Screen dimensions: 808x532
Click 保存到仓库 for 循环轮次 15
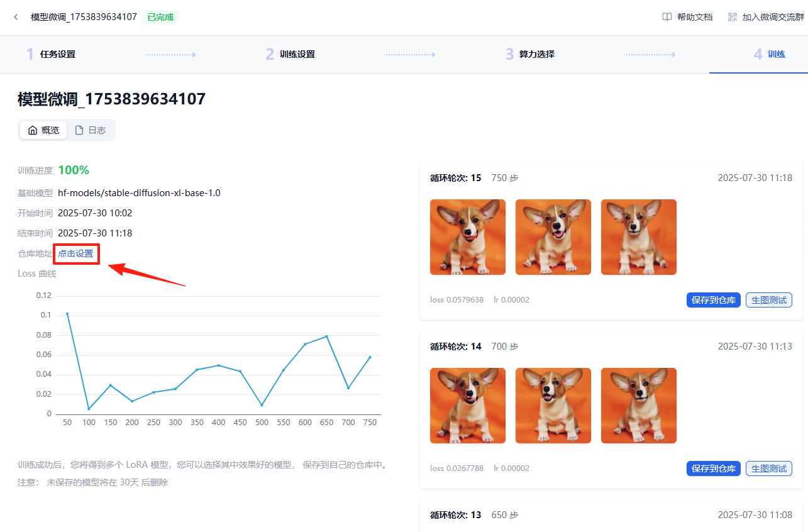tap(714, 300)
